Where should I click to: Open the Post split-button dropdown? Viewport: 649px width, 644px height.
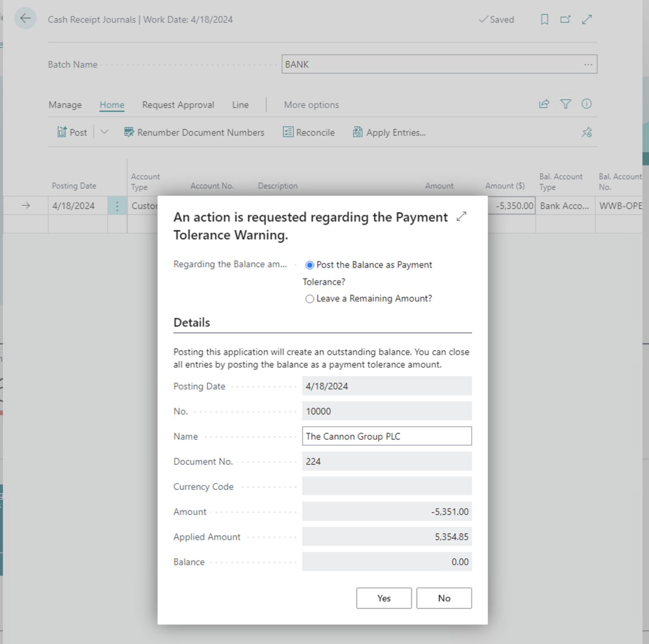point(104,132)
